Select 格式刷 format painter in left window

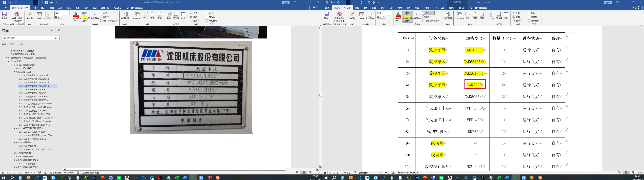tap(30, 16)
